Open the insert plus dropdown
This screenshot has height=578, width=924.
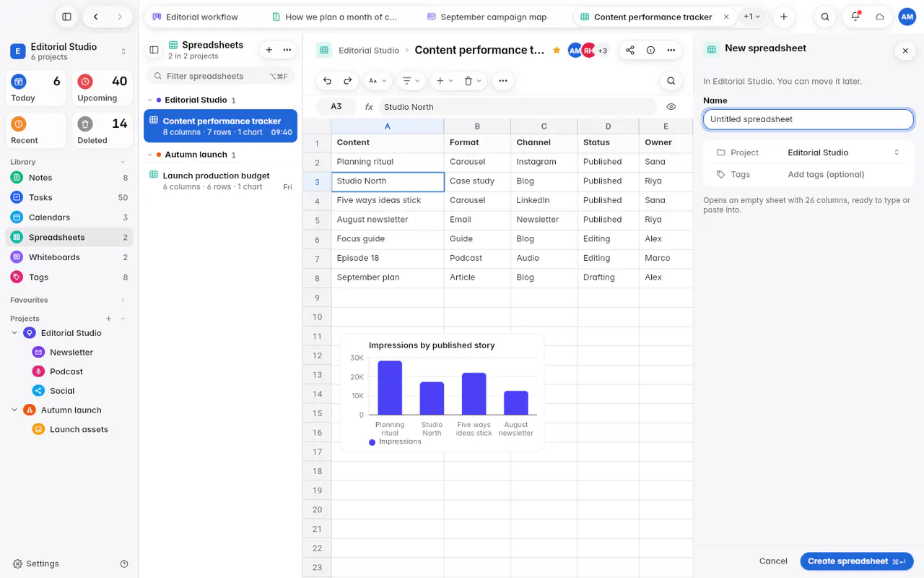coord(445,81)
